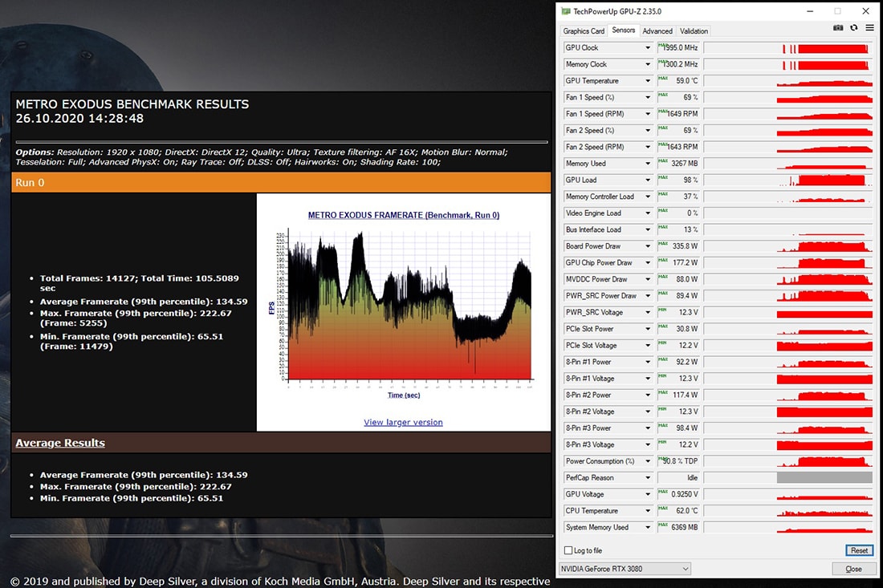
Task: Click the GPU Voltage 0.9250 V value
Action: point(678,494)
